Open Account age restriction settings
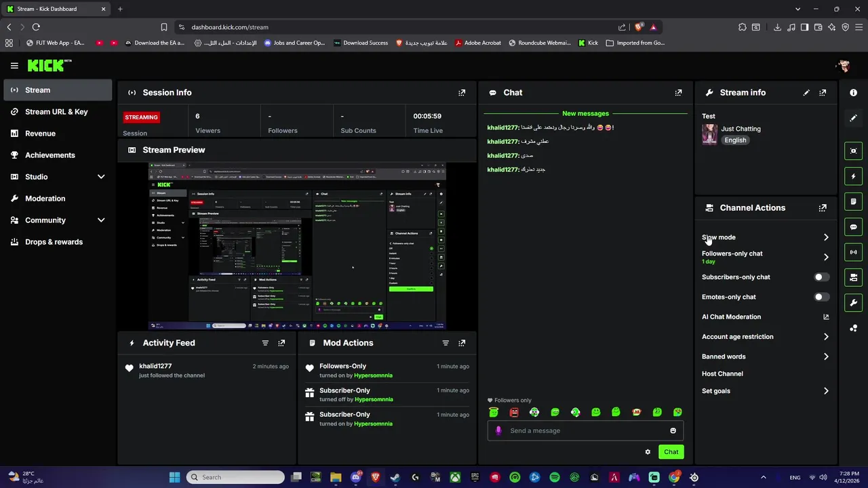Viewport: 868px width, 488px height. tap(766, 337)
